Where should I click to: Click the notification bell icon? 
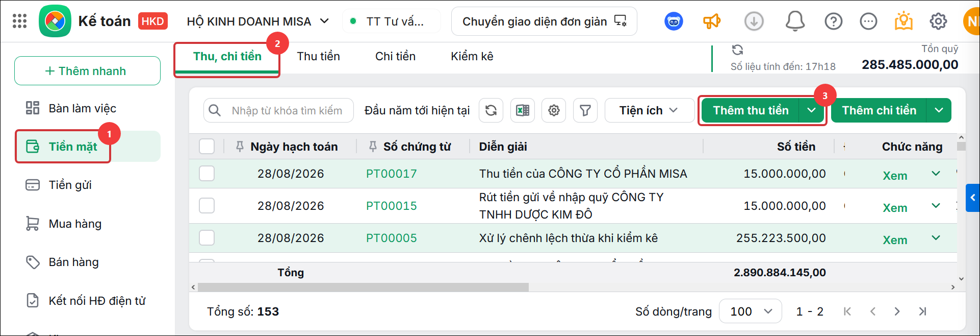[x=794, y=21]
